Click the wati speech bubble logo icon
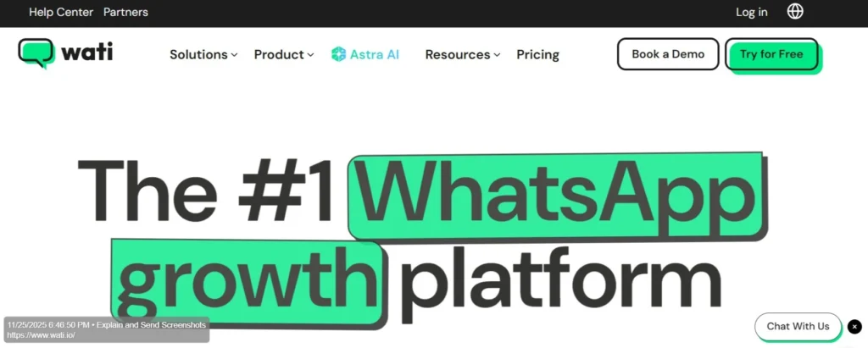This screenshot has height=348, width=868. (36, 53)
